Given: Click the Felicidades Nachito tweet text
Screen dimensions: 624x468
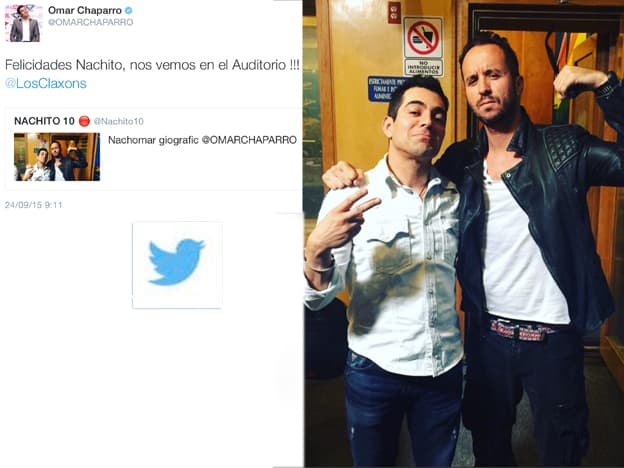Looking at the screenshot, I should (x=152, y=64).
